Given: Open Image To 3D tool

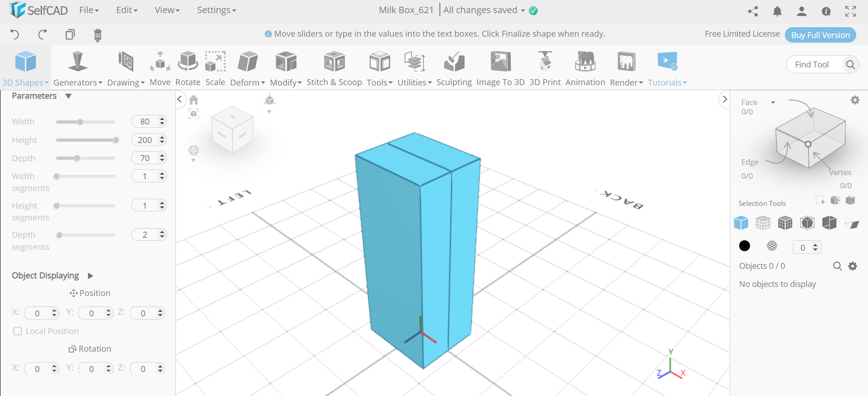Looking at the screenshot, I should pyautogui.click(x=500, y=68).
